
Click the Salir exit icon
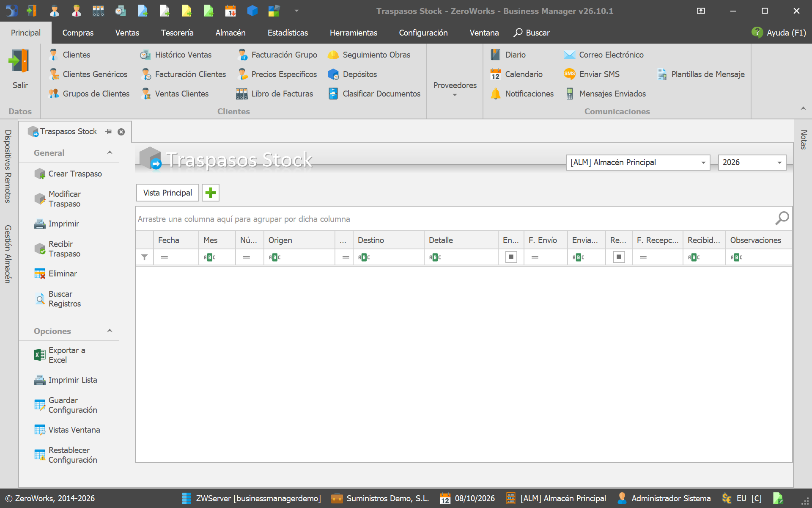click(x=19, y=61)
